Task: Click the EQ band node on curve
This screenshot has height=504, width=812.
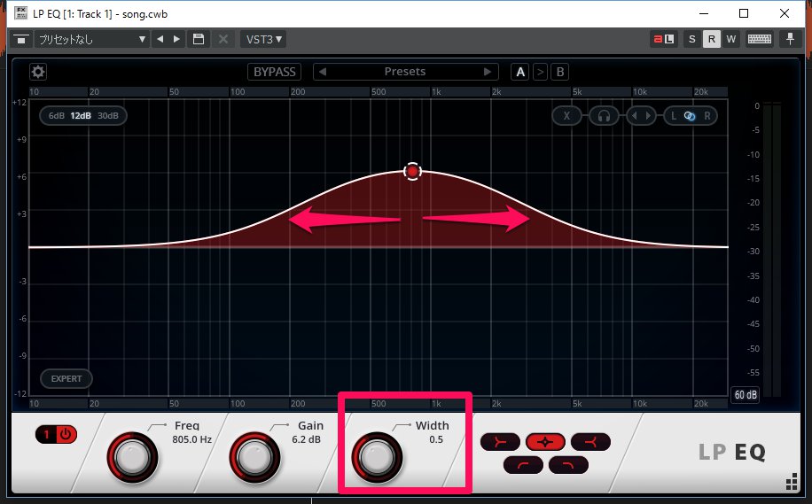Action: [411, 171]
